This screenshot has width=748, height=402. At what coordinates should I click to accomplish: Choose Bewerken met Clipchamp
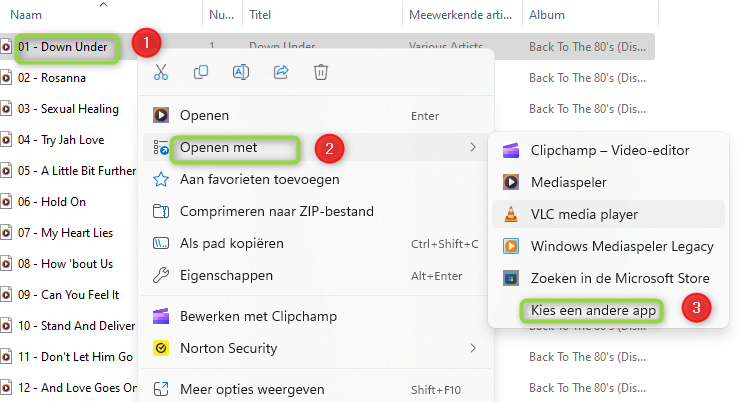coord(316,316)
